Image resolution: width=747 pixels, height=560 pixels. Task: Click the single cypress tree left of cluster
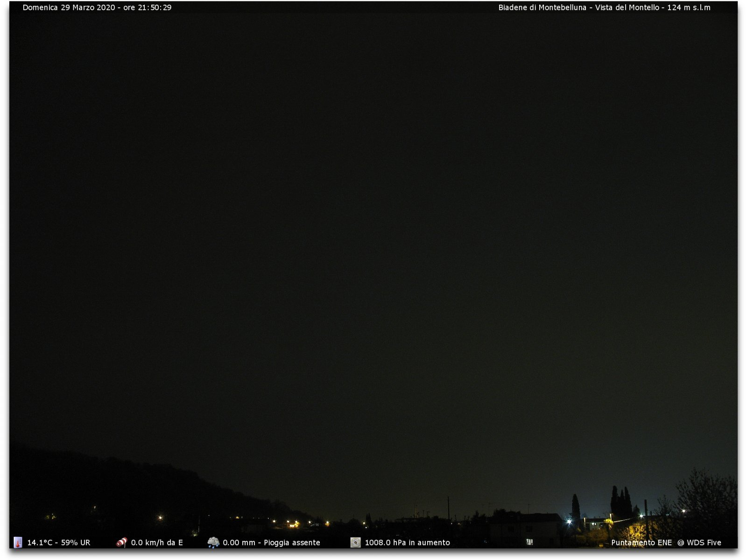(576, 508)
